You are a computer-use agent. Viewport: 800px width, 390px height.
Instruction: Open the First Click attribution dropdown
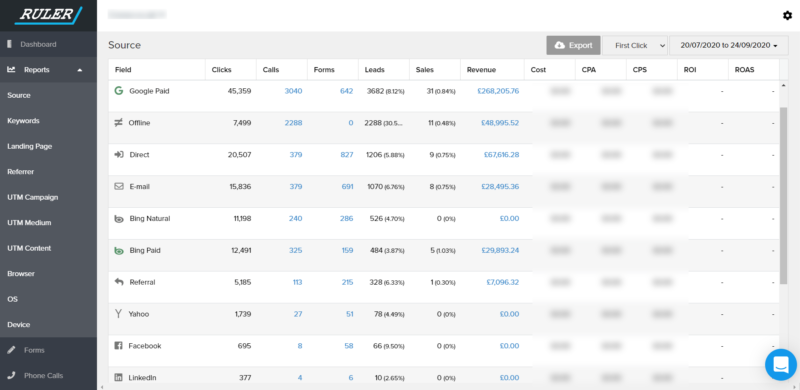pos(635,45)
